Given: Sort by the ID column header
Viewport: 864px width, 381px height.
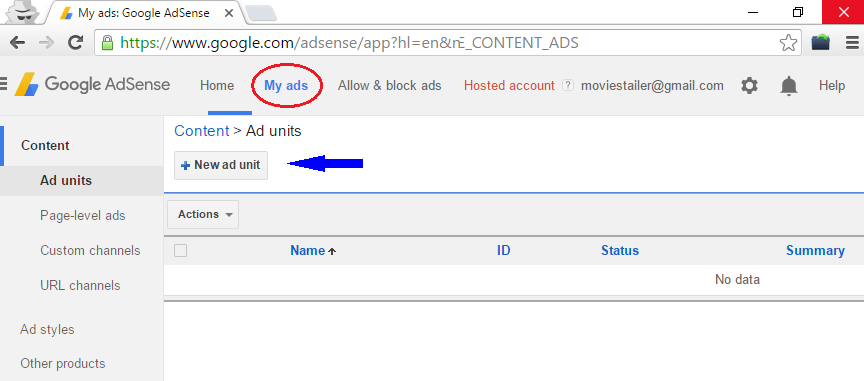Looking at the screenshot, I should (504, 251).
